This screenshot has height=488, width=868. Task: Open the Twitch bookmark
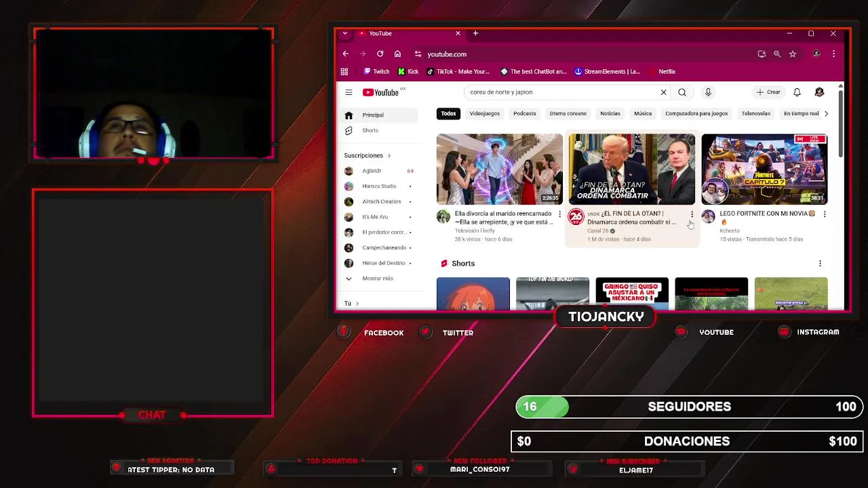pos(376,71)
